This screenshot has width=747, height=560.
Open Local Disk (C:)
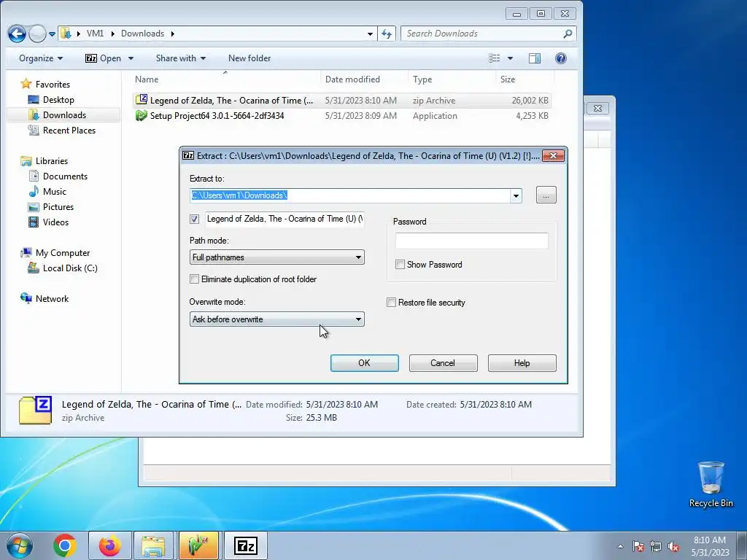69,268
